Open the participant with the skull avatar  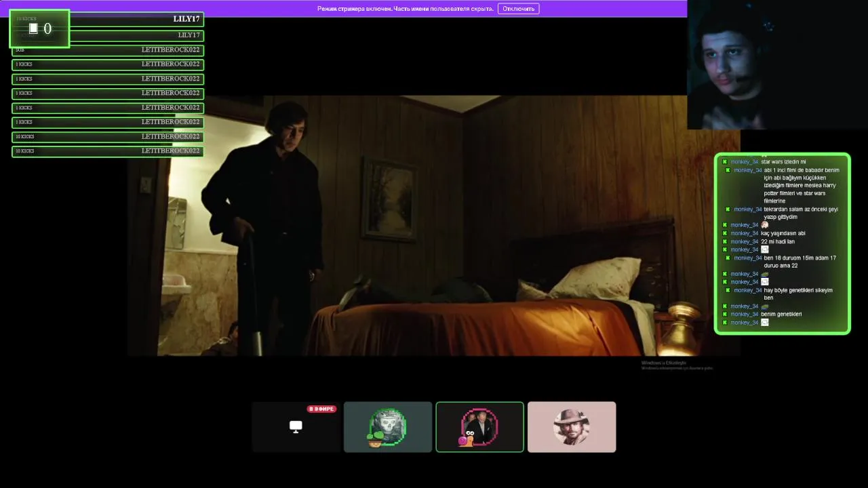[388, 427]
